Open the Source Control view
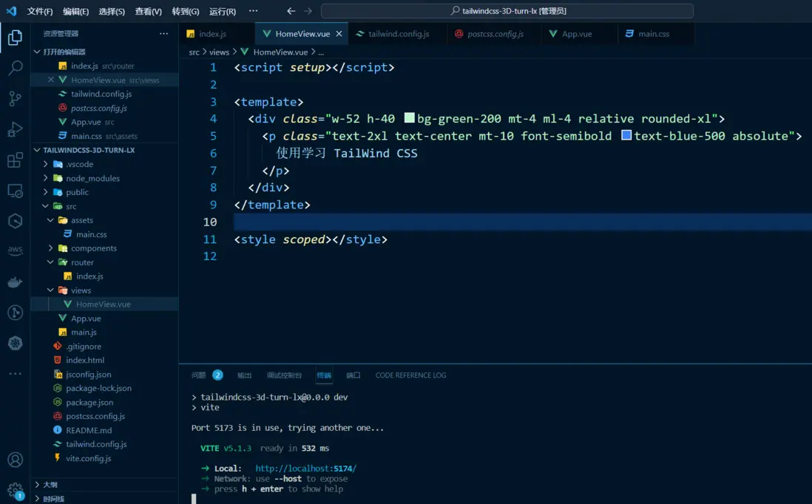This screenshot has height=504, width=812. click(15, 98)
